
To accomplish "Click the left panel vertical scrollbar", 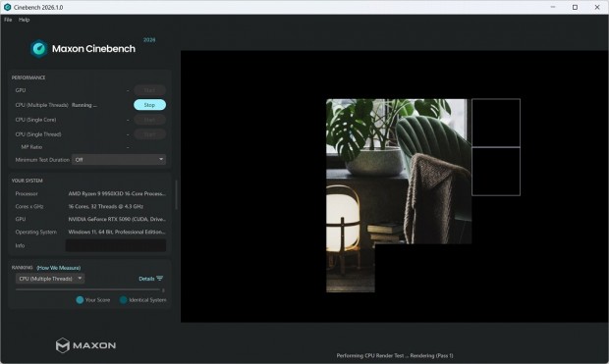I will 177,195.
